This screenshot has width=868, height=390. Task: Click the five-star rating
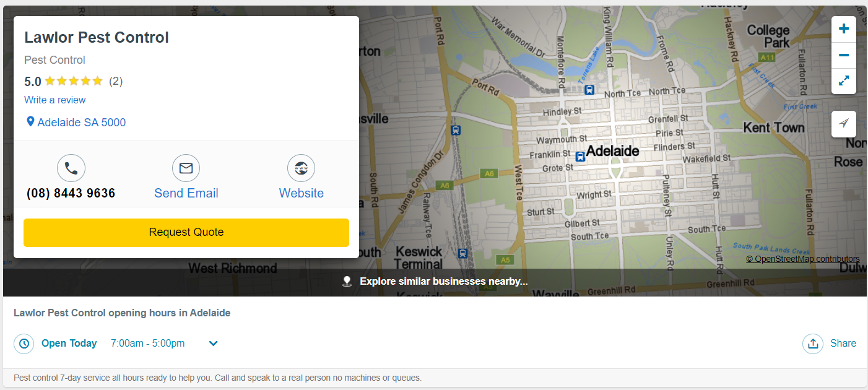click(73, 81)
